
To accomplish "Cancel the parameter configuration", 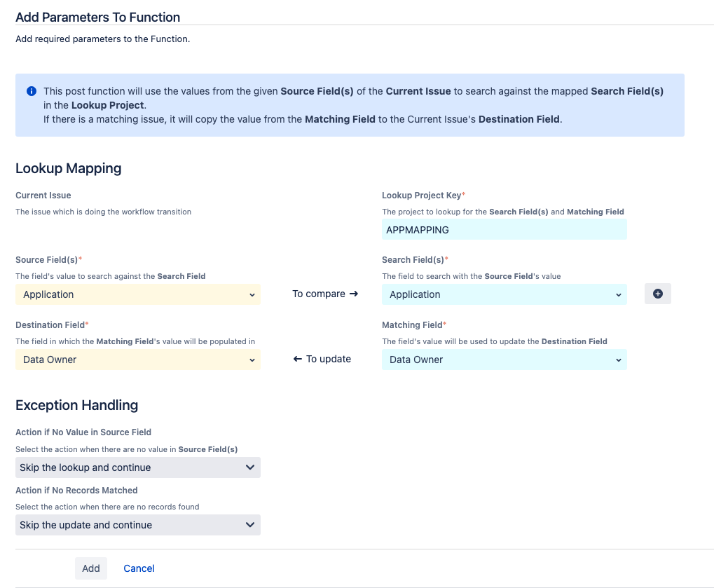I will pos(138,568).
